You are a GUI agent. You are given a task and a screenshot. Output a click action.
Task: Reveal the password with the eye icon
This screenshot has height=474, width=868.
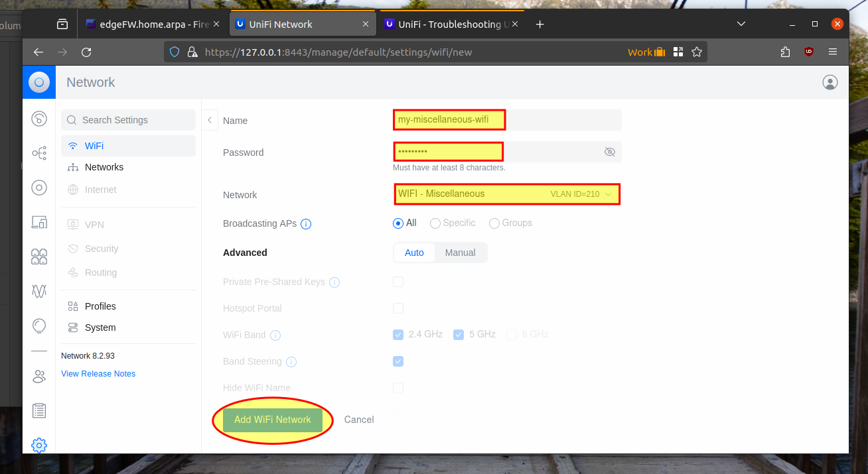(610, 152)
